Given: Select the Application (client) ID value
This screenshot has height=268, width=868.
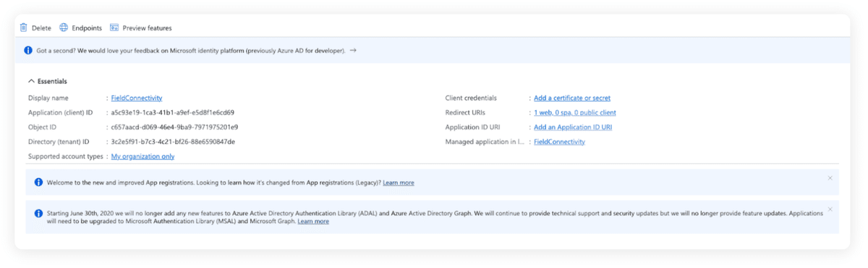Looking at the screenshot, I should [172, 112].
